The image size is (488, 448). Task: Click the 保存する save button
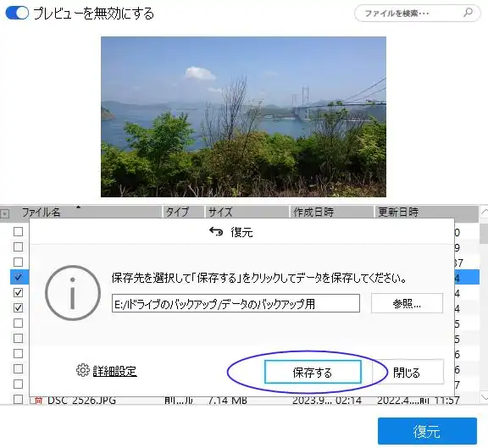(313, 372)
